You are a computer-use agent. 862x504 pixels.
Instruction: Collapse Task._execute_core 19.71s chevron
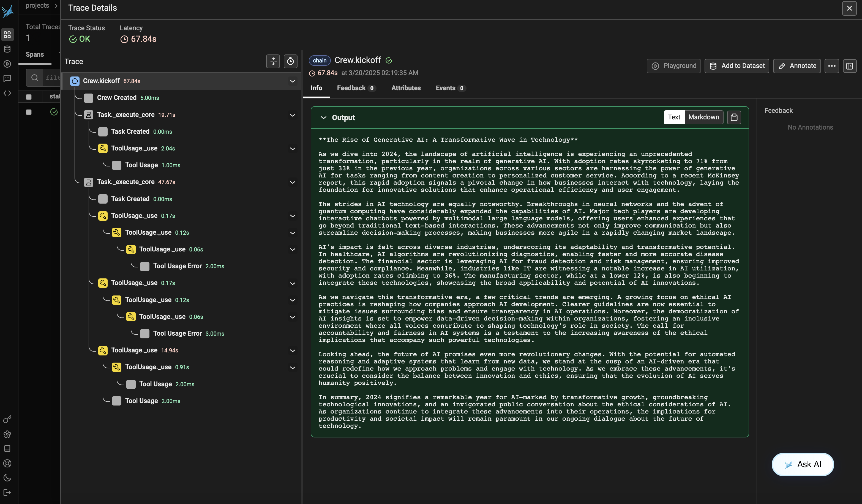pyautogui.click(x=293, y=115)
